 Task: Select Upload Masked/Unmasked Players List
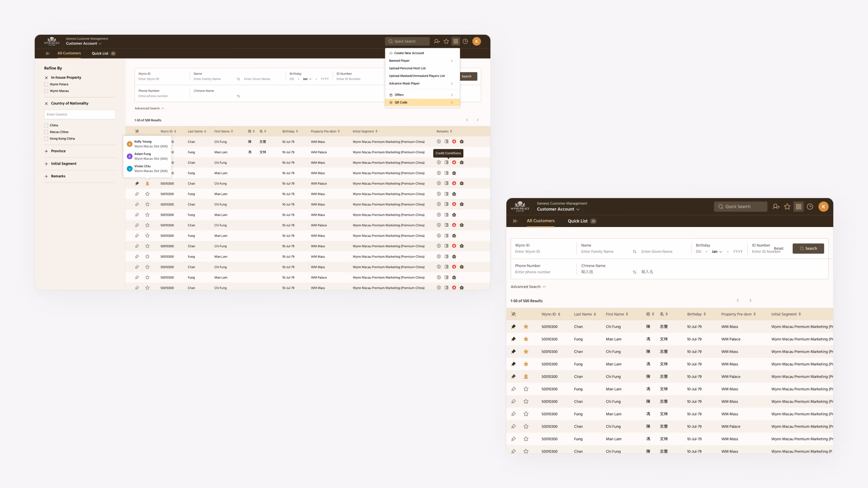(x=422, y=76)
